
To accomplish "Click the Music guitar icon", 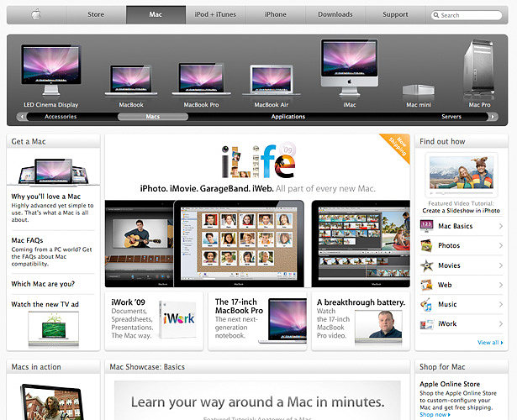I will point(427,304).
